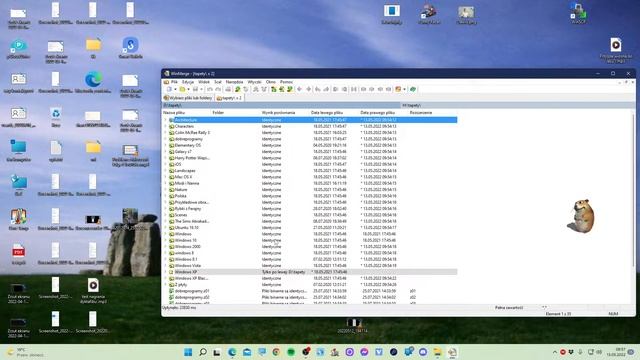Image resolution: width=640 pixels, height=360 pixels.
Task: Click the Edge icon on the taskbar
Action: (x=232, y=352)
